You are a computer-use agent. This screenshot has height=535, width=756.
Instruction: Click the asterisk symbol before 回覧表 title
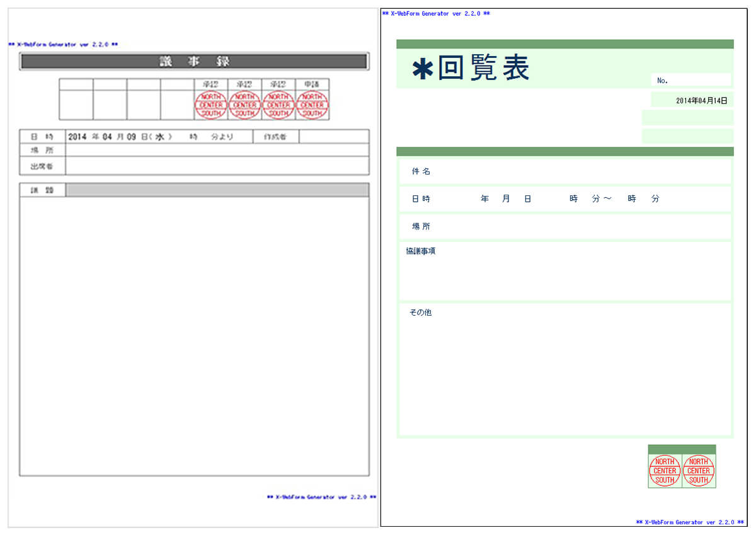[x=422, y=69]
